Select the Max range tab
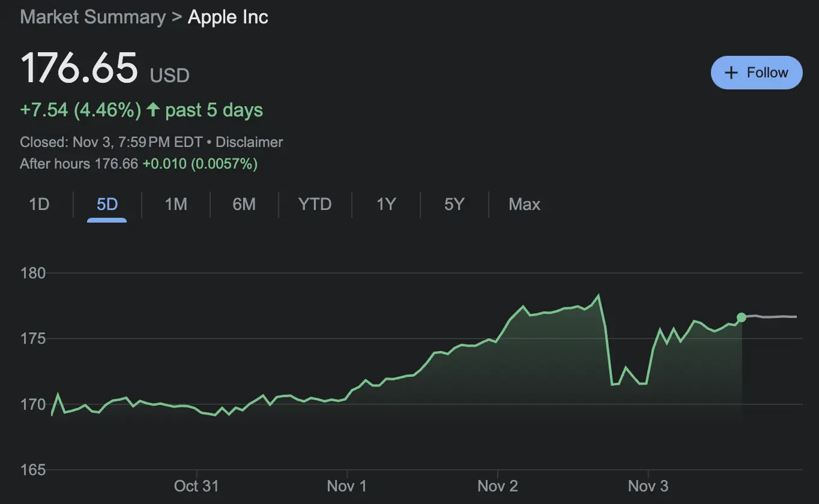819x504 pixels. [x=524, y=205]
